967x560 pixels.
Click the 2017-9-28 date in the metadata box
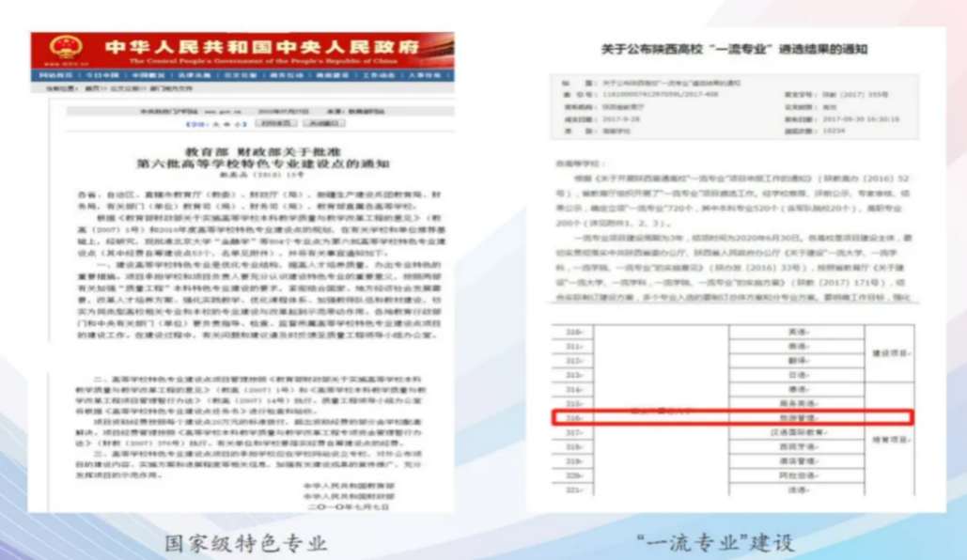tap(621, 119)
